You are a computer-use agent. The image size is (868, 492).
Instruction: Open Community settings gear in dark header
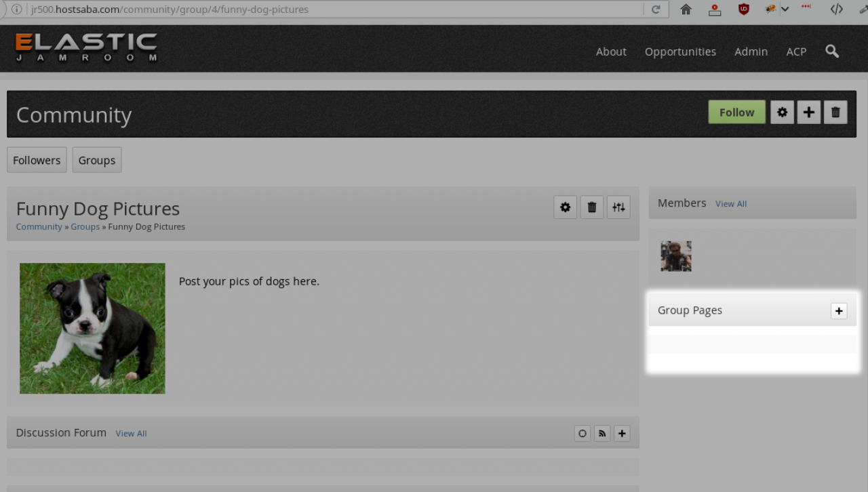click(782, 112)
